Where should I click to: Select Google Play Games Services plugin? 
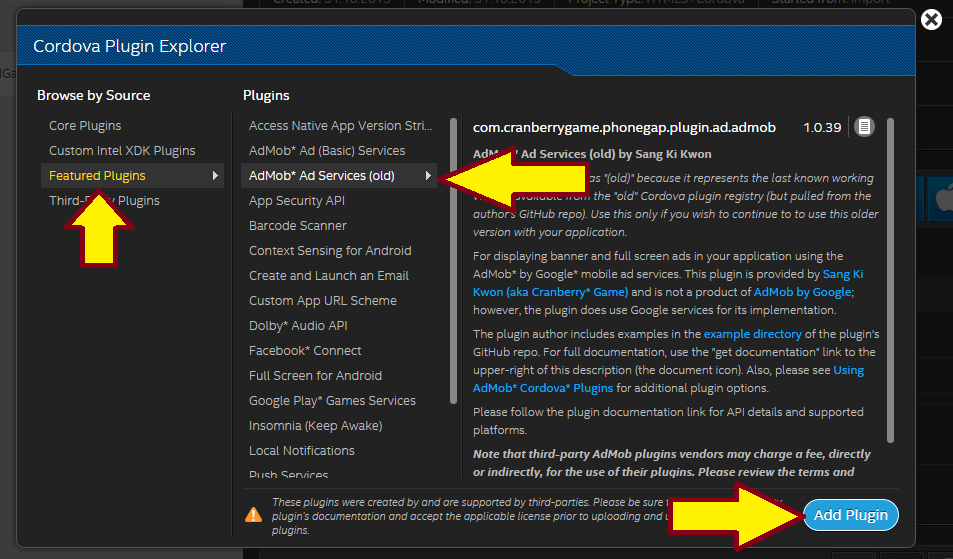[332, 401]
